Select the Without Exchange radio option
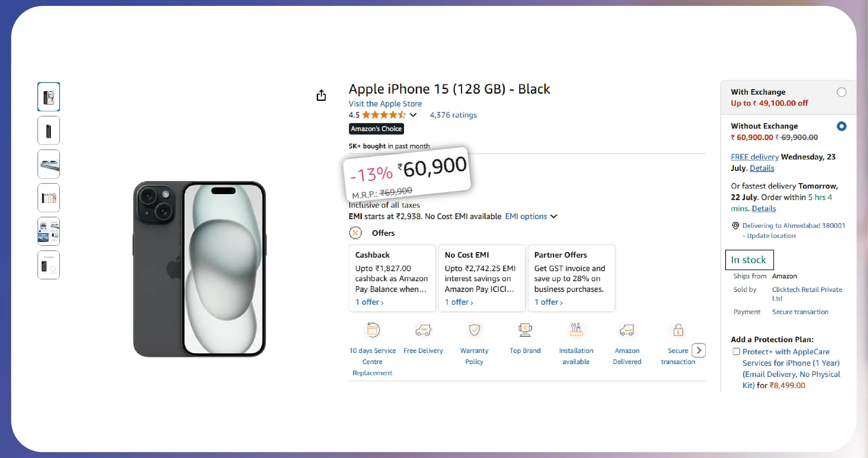Viewport: 868px width, 458px height. coord(841,126)
